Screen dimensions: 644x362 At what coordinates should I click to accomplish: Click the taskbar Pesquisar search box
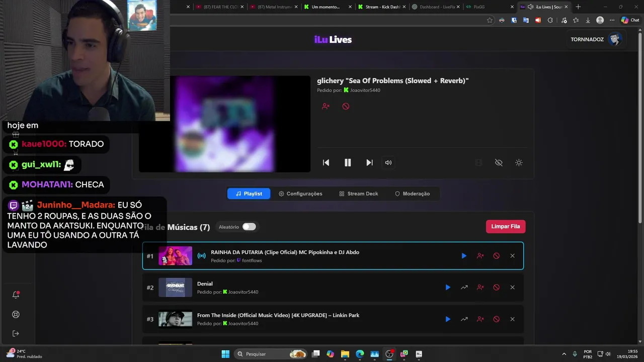click(x=271, y=354)
